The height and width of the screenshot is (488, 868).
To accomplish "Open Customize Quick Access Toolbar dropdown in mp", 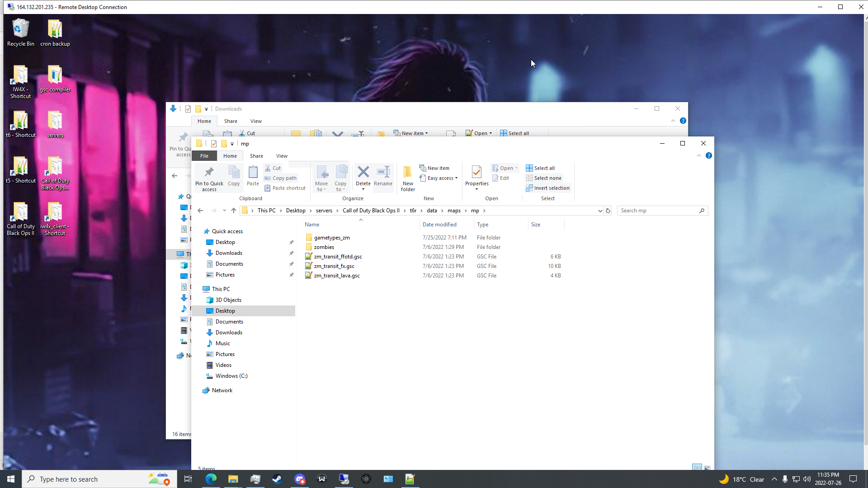I will coord(232,144).
